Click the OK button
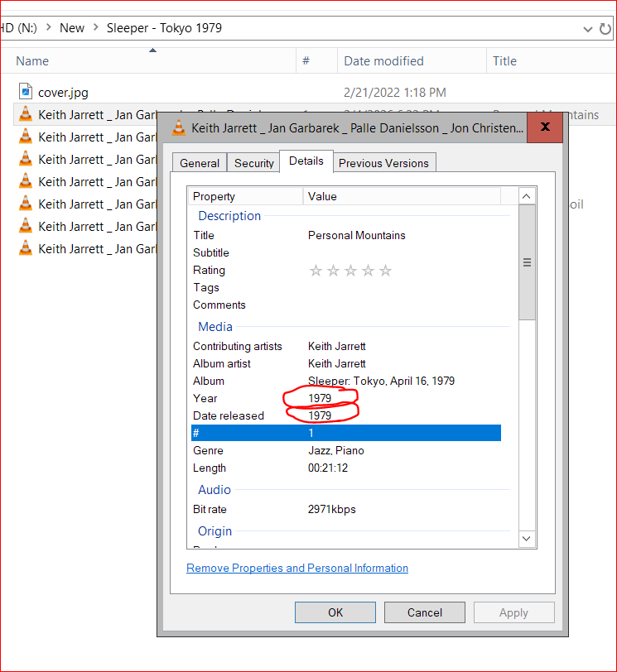617x672 pixels. pos(335,612)
